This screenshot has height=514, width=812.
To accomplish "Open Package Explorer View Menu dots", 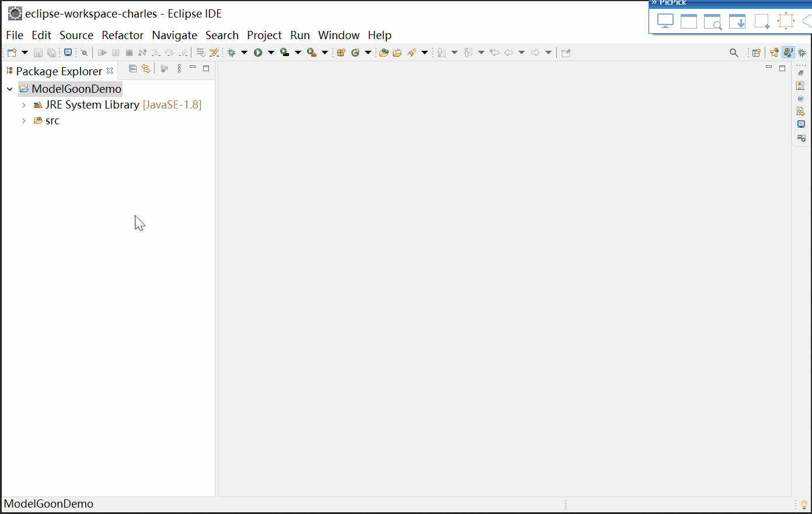I will pos(179,69).
